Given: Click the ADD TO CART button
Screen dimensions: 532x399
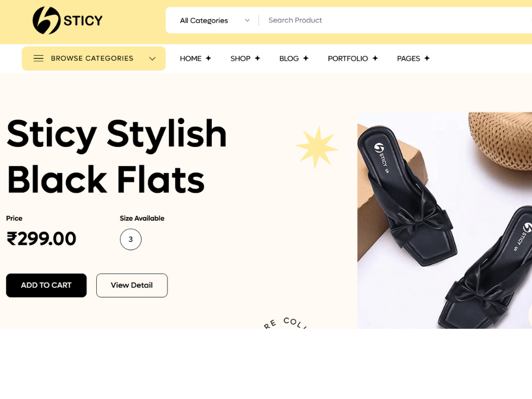Looking at the screenshot, I should tap(46, 285).
